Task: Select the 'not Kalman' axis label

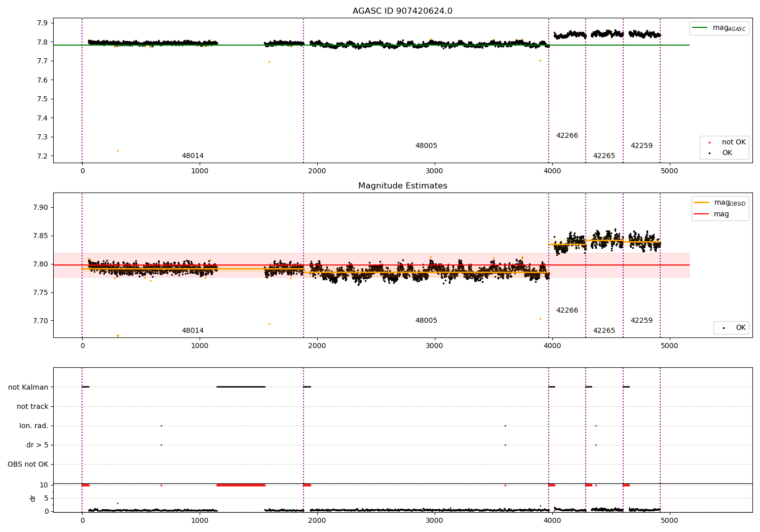Action: tap(28, 388)
